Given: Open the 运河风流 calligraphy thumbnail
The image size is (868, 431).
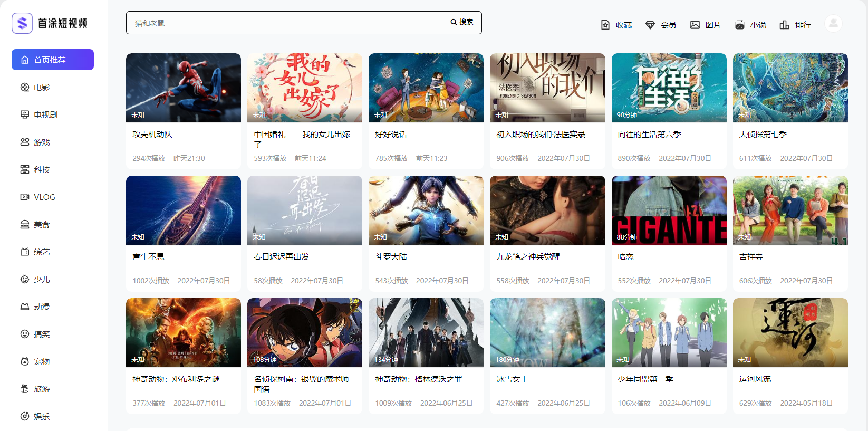Looking at the screenshot, I should pyautogui.click(x=790, y=332).
